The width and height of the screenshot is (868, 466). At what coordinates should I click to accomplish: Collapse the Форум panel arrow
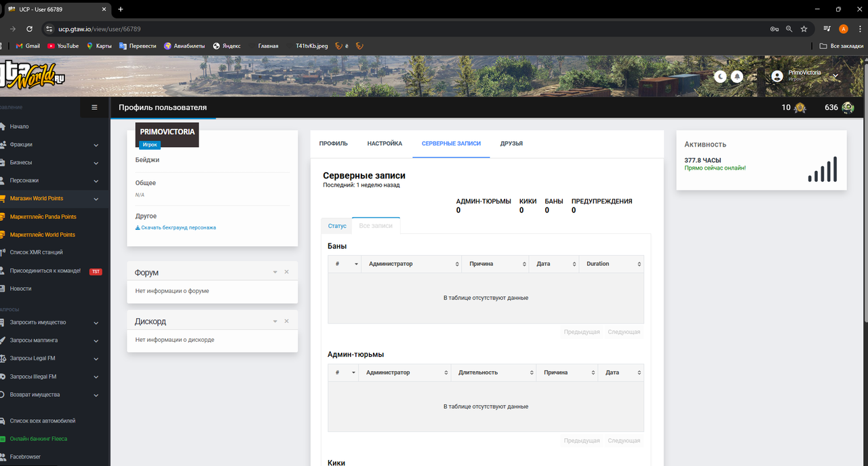tap(275, 272)
